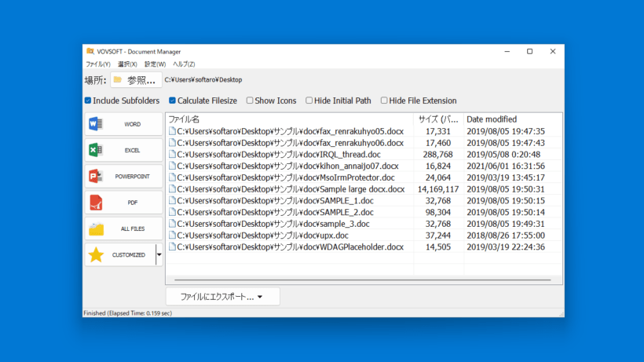Sort by ファイル名 column header
This screenshot has width=644, height=362.
(290, 119)
